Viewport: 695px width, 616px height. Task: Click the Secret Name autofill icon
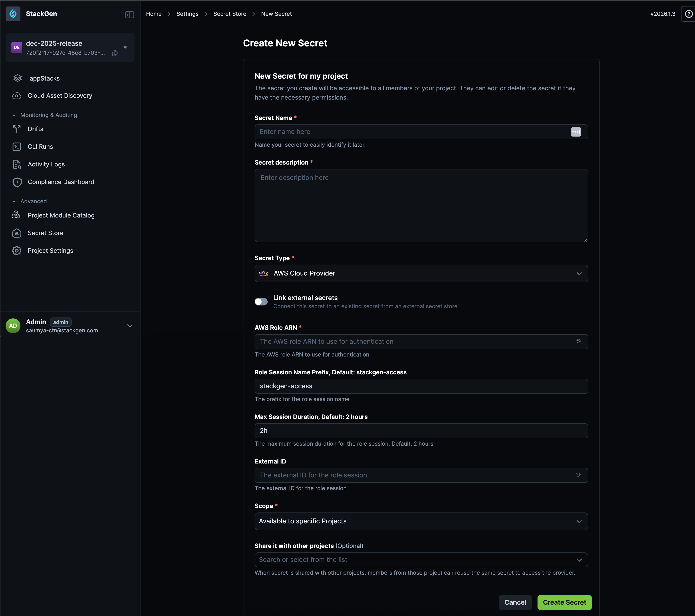(x=576, y=132)
